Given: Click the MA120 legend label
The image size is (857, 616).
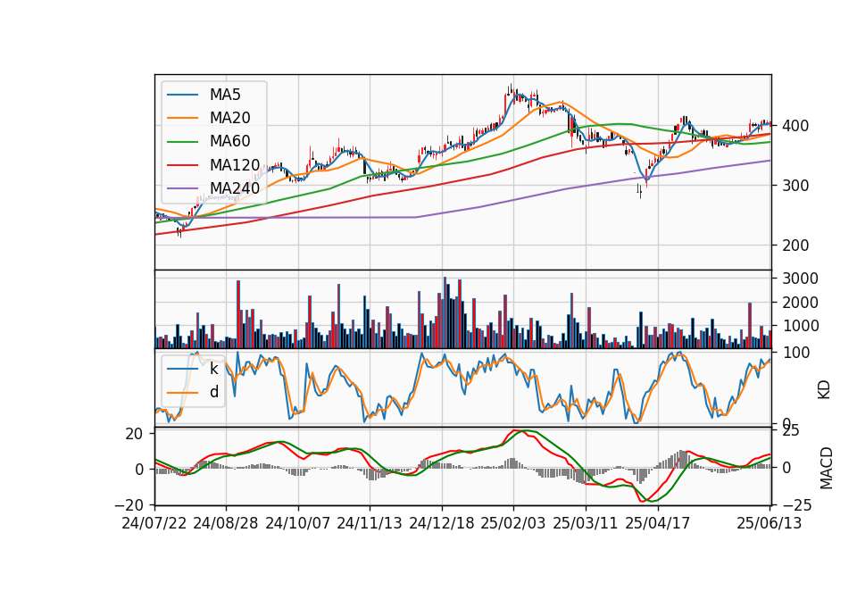Looking at the screenshot, I should pos(235,164).
